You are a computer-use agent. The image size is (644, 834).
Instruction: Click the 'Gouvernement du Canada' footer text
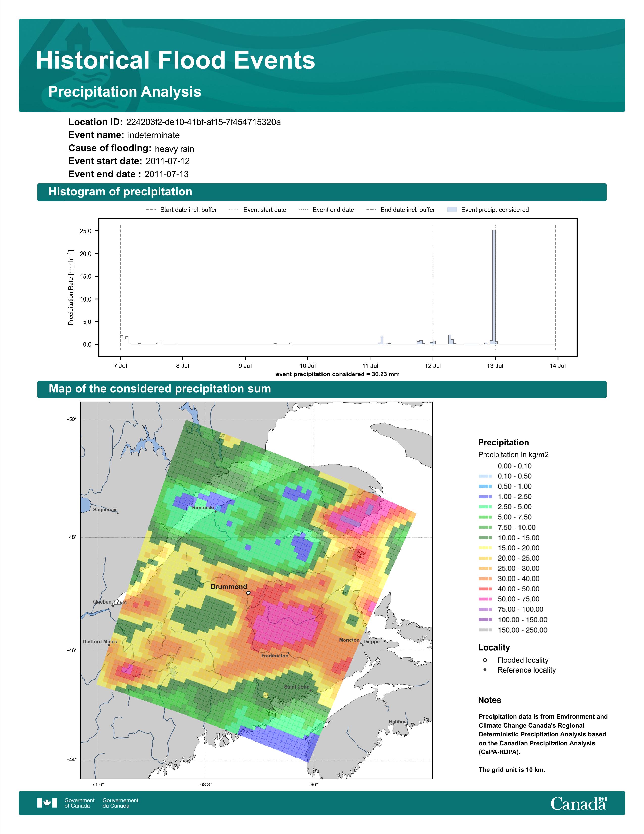click(120, 803)
